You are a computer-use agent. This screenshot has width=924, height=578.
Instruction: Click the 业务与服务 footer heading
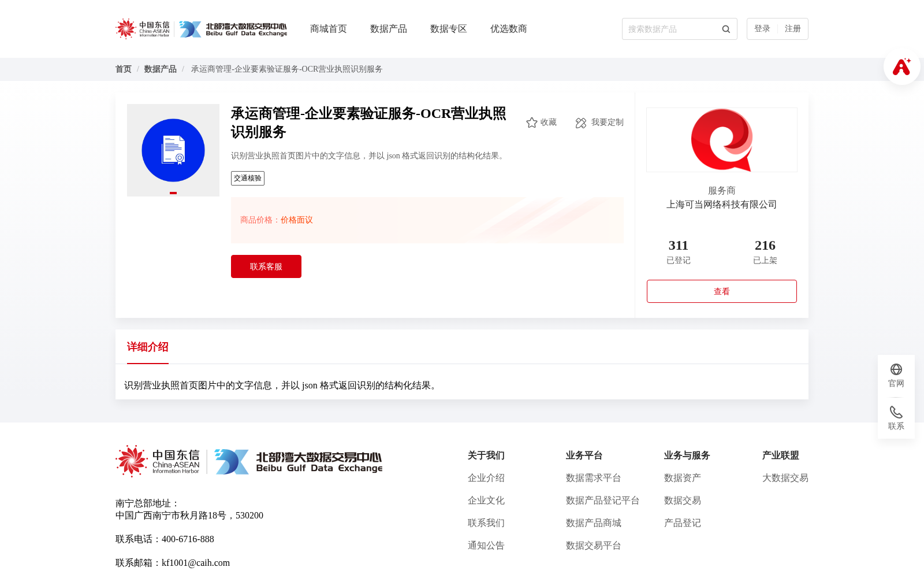687,455
